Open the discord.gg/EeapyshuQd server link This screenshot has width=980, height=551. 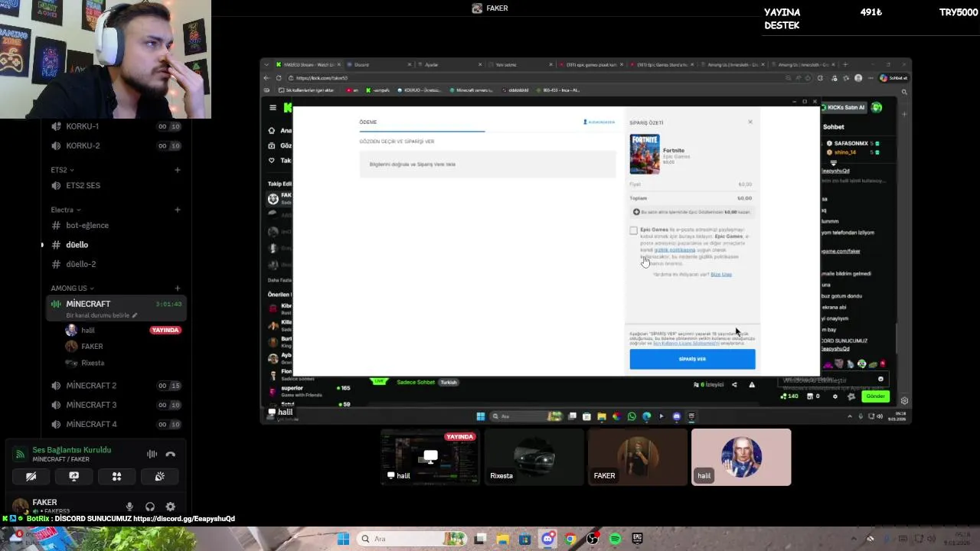pos(184,519)
